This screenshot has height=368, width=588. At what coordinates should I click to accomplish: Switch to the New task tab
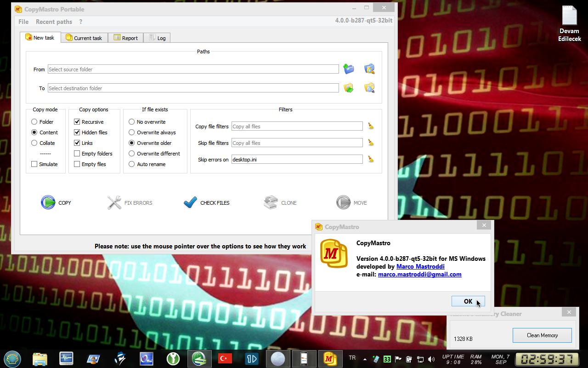pos(40,38)
